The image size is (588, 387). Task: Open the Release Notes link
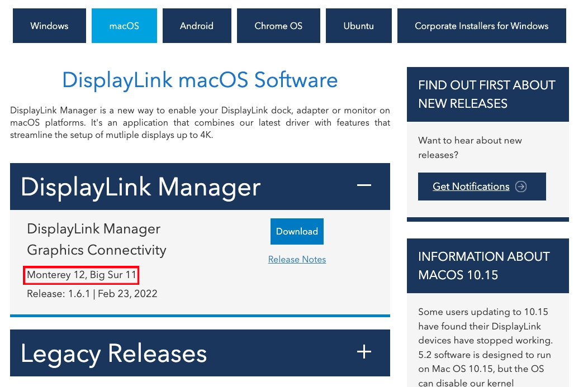click(x=297, y=259)
